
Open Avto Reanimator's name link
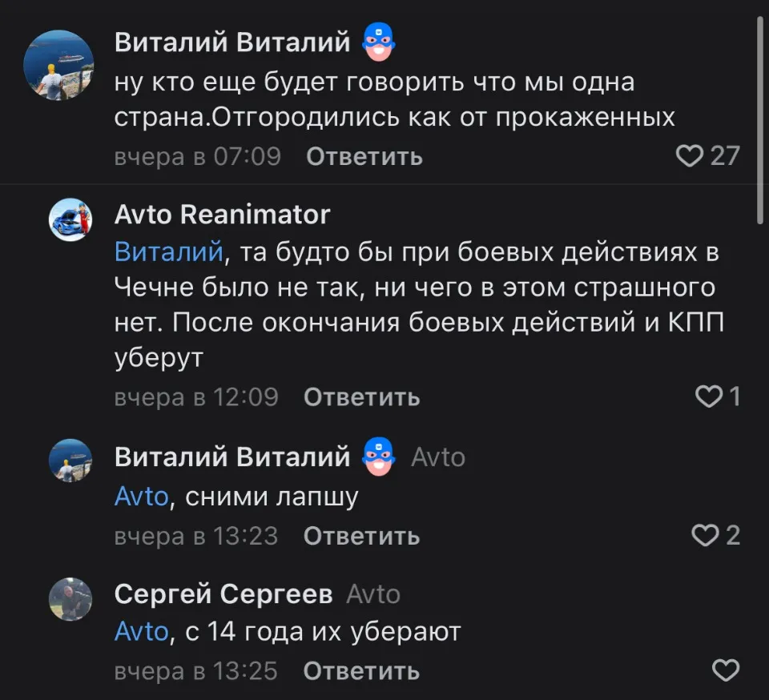tap(222, 215)
